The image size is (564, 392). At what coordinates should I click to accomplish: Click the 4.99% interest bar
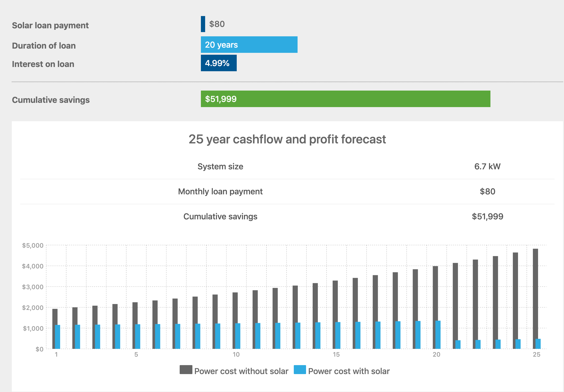[x=219, y=63]
